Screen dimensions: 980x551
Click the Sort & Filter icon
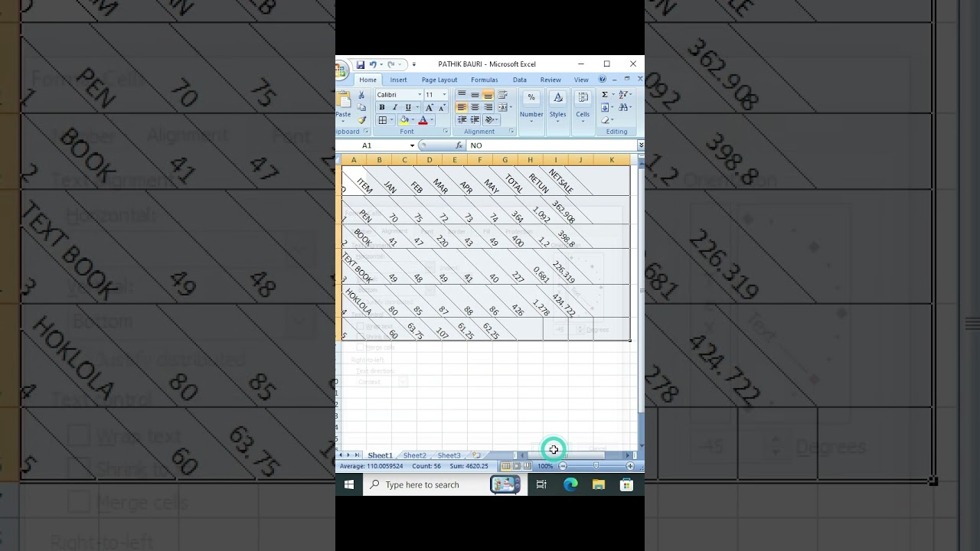(623, 95)
